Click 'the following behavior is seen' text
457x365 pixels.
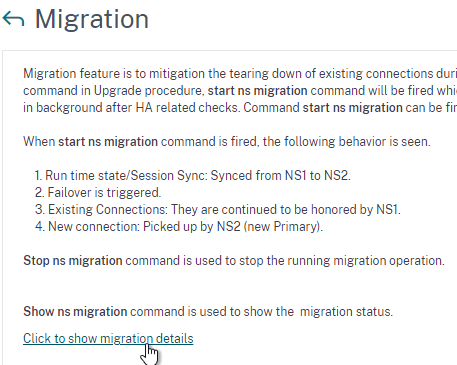(x=347, y=141)
